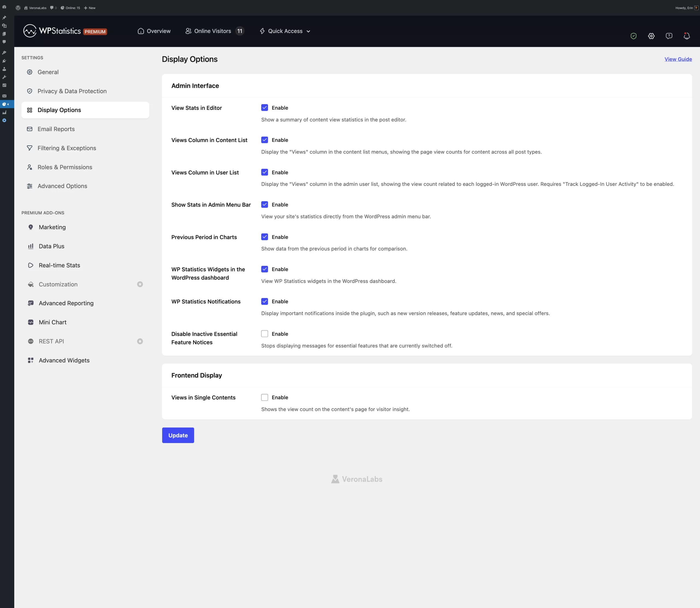Open the Customization add-on
Viewport: 700px width, 608px height.
click(x=85, y=284)
